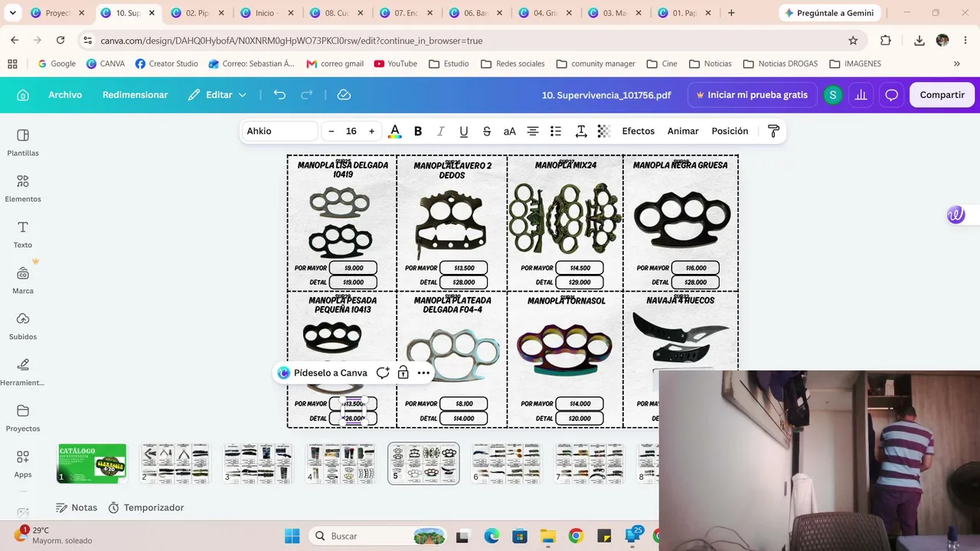
Task: Open the Apps sidebar panel
Action: (23, 464)
